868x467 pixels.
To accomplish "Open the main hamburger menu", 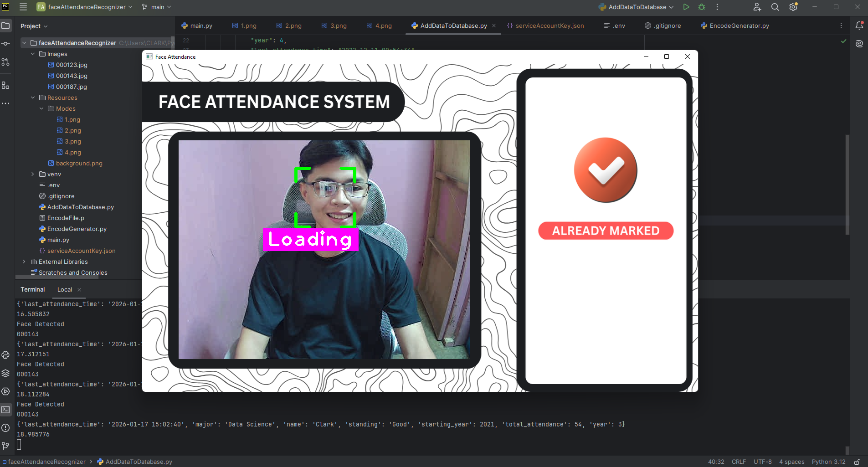I will tap(23, 7).
